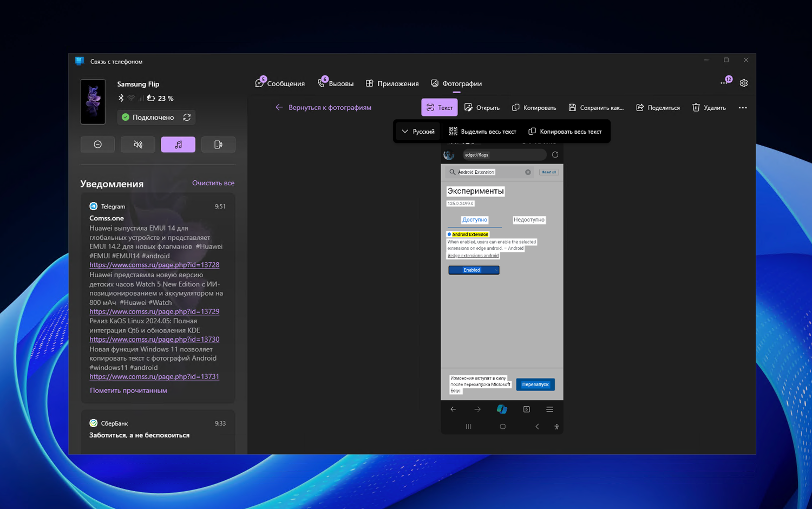
Task: Click the Telegram notification app icon
Action: (x=94, y=206)
